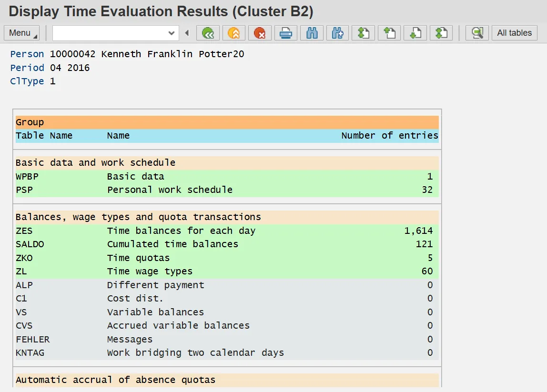The width and height of the screenshot is (547, 392).
Task: Open the Menu dropdown button
Action: pos(22,33)
